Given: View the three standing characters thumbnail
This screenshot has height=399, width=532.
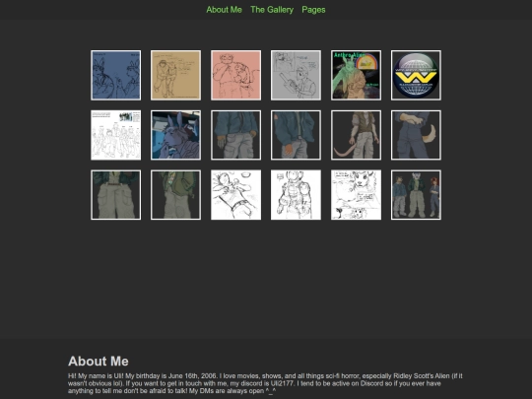Looking at the screenshot, I should coord(416,195).
